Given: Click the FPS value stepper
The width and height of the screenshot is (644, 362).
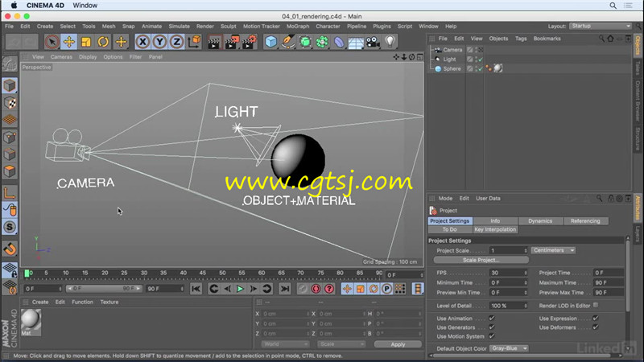Looking at the screenshot, I should tap(526, 273).
